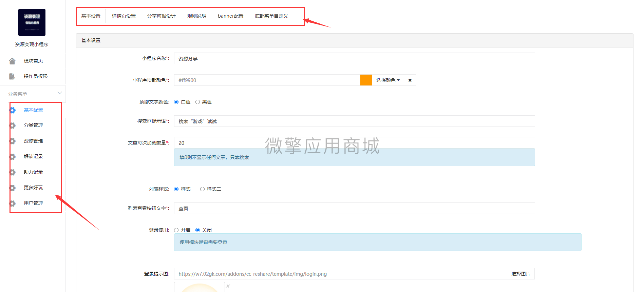
Task: Click the 使用模块是否需要登录 hint text
Action: point(204,242)
